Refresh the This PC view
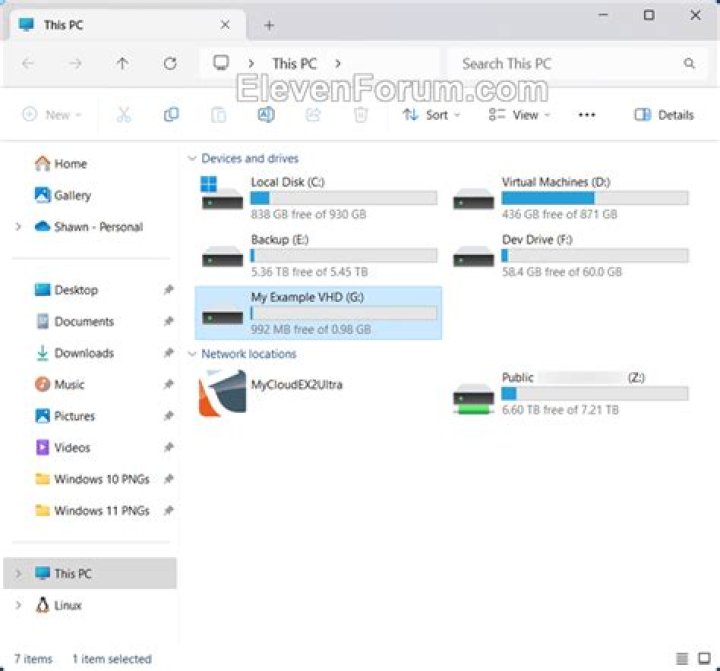The height and width of the screenshot is (671, 720). coord(170,63)
